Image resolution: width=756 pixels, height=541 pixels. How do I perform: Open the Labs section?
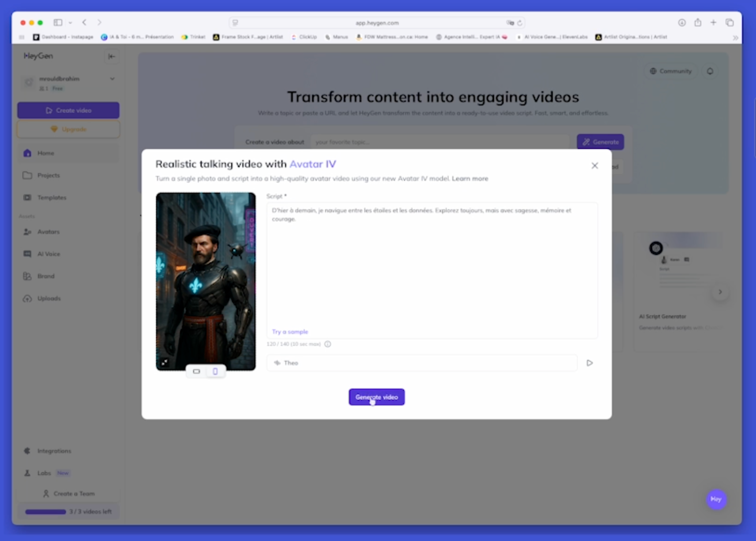(x=44, y=473)
